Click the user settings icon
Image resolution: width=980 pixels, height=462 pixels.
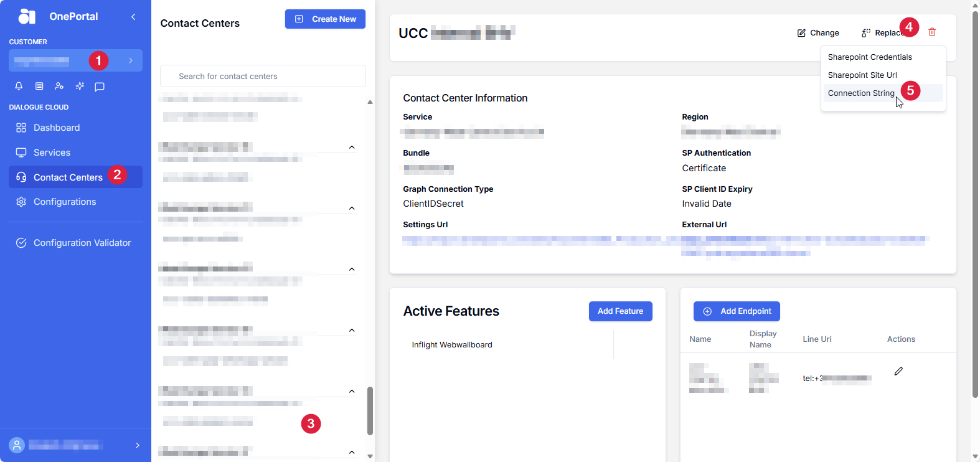click(59, 86)
